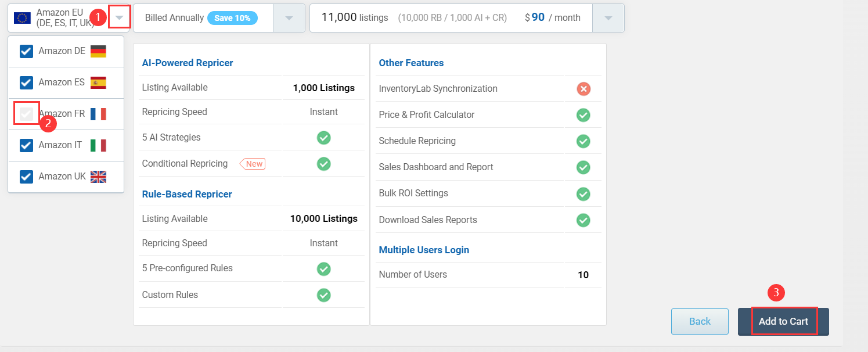
Task: Click the Rule-Based Repricer heading
Action: (x=187, y=194)
